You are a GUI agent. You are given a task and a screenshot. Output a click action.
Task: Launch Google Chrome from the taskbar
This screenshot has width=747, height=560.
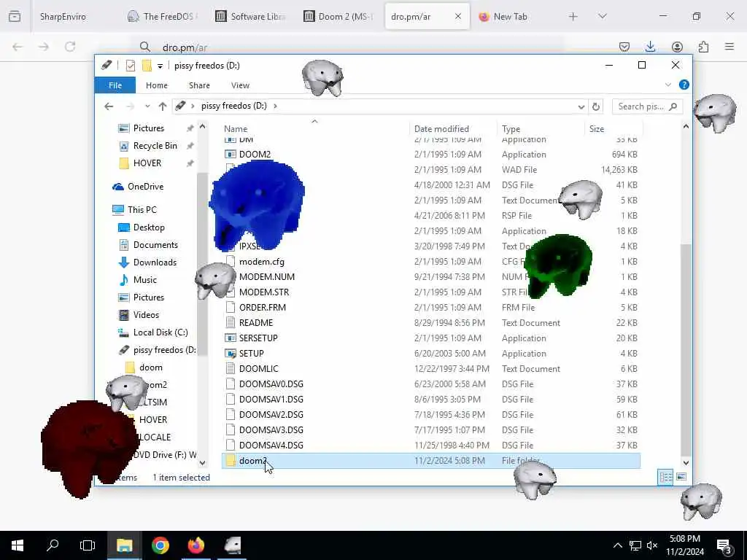160,545
